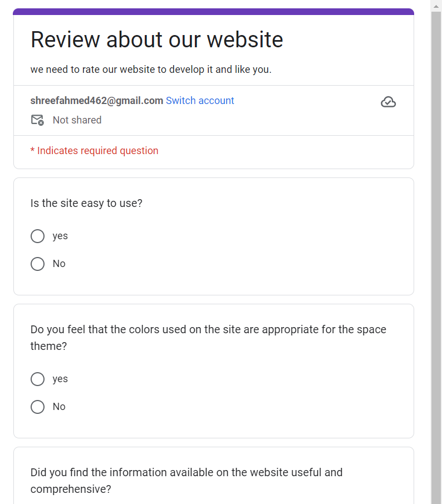Click the information useful and comprehensive question text
The image size is (442, 504).
pyautogui.click(x=186, y=481)
